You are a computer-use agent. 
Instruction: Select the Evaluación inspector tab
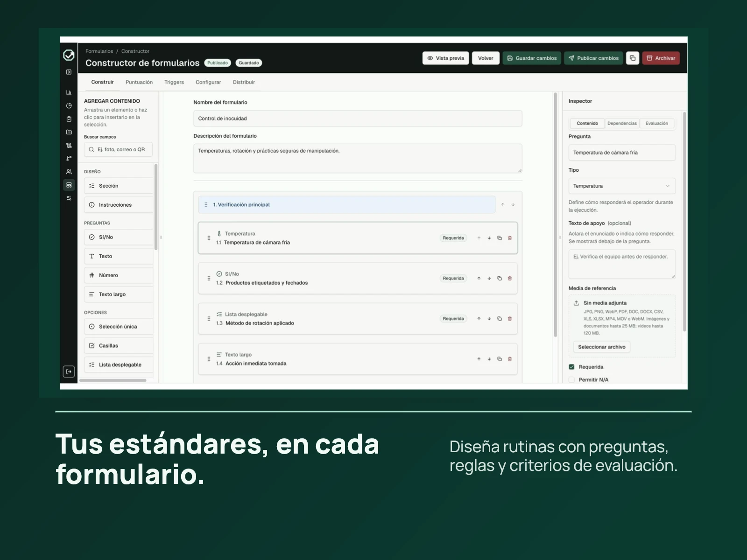(x=656, y=124)
